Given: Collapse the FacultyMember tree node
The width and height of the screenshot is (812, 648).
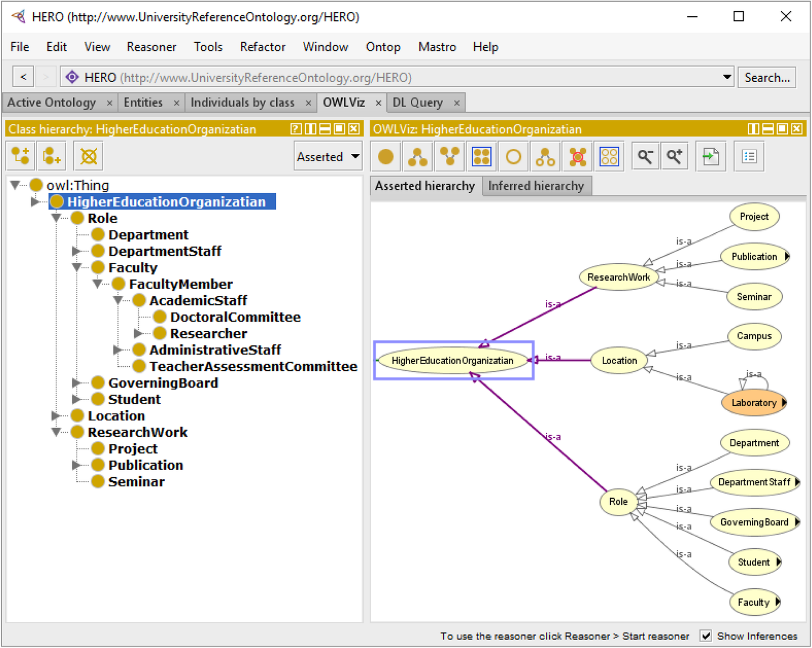Looking at the screenshot, I should (98, 283).
